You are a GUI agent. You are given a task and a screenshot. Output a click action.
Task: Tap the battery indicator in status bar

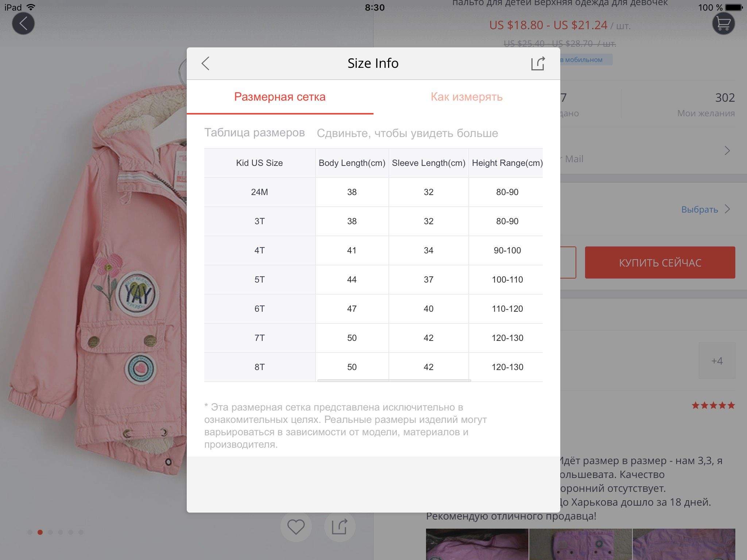(734, 7)
